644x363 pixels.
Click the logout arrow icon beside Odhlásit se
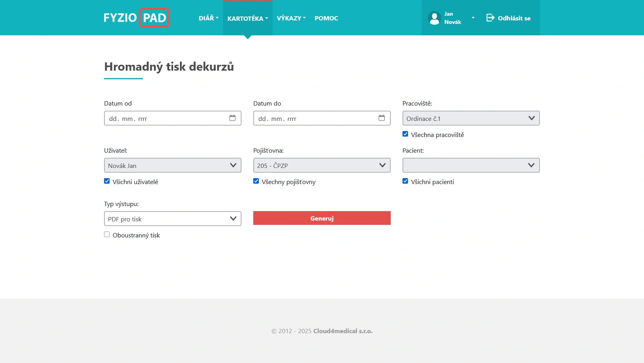pos(490,18)
